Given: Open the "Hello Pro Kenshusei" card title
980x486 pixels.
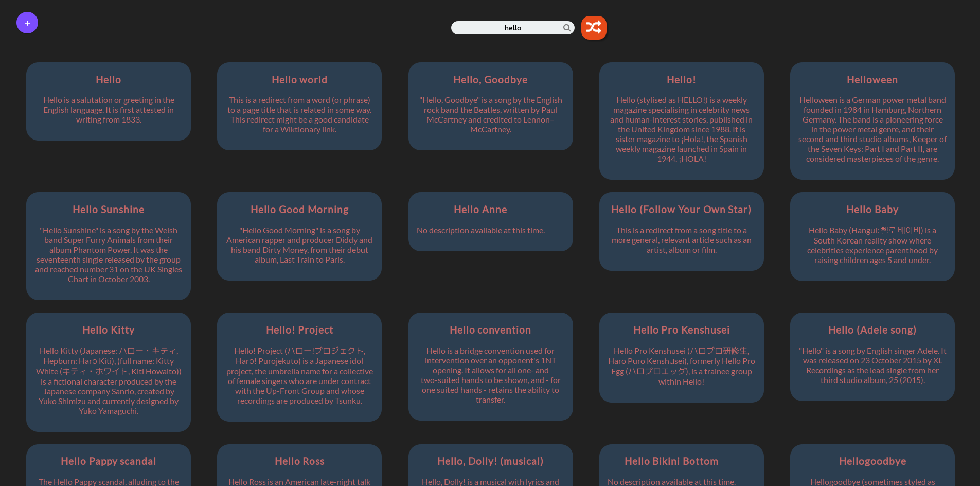Looking at the screenshot, I should [681, 330].
